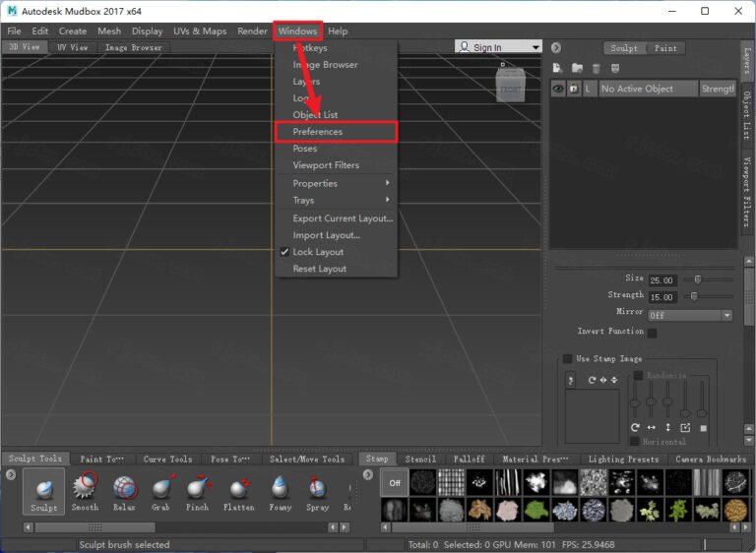756x553 pixels.
Task: Toggle the Horizontal checkbox
Action: tap(635, 442)
